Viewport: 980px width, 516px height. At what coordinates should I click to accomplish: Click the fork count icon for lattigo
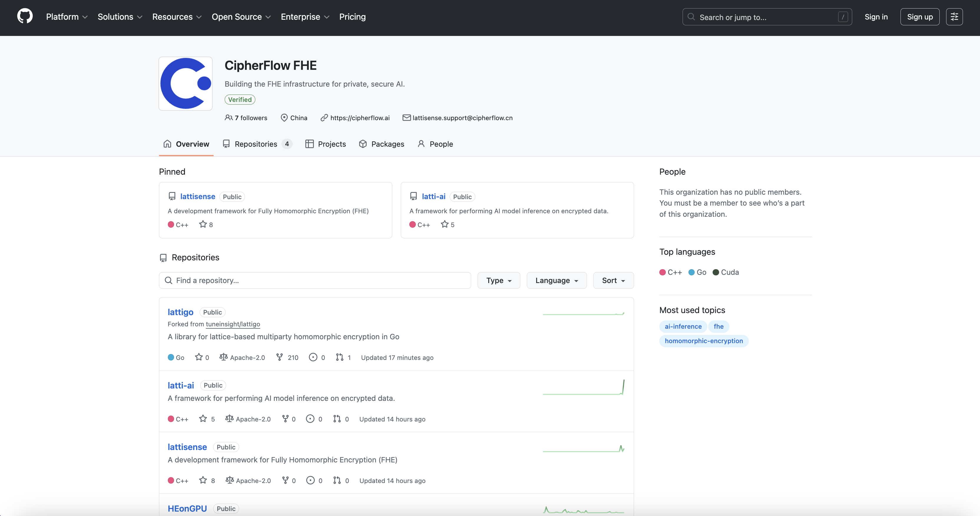pyautogui.click(x=280, y=357)
